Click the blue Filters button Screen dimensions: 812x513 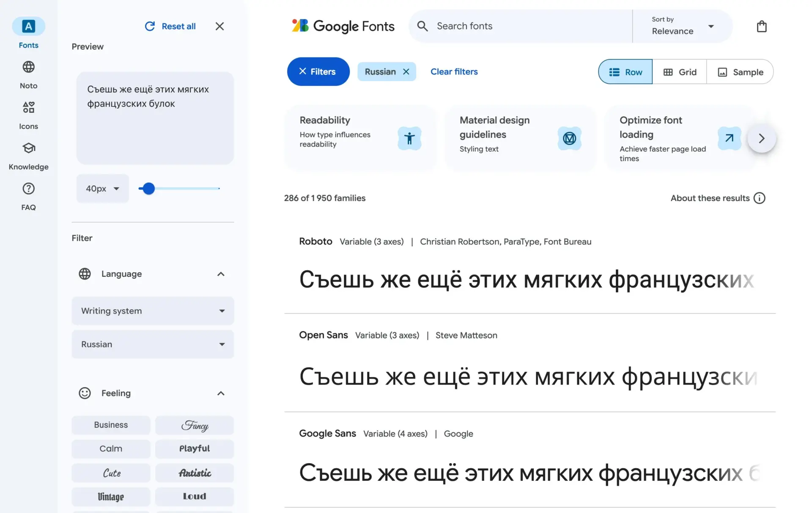[x=318, y=71]
